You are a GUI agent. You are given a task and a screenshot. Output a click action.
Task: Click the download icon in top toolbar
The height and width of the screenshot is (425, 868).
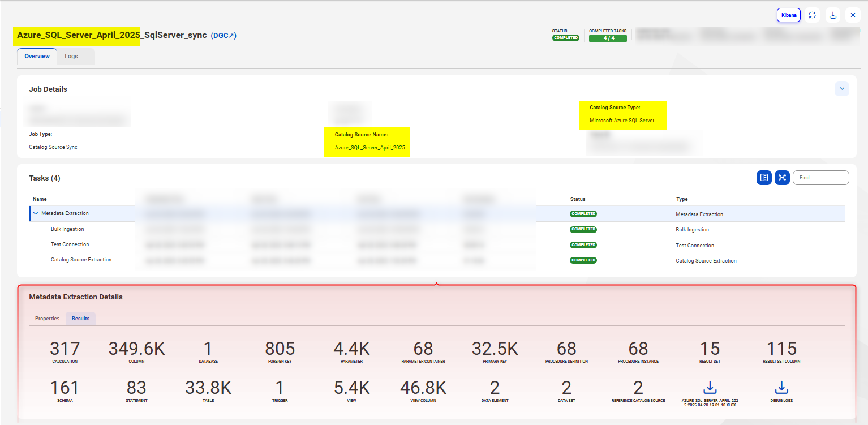tap(833, 15)
